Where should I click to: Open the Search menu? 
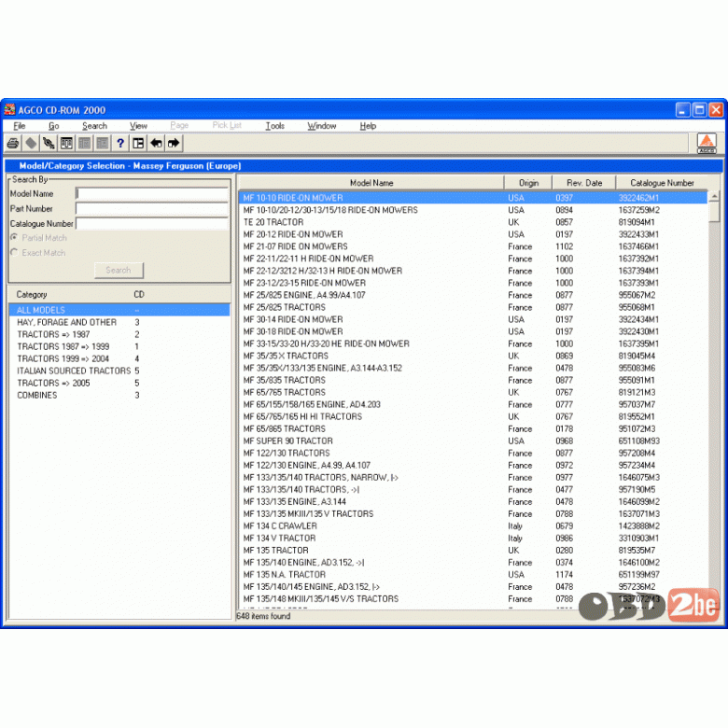(x=94, y=126)
